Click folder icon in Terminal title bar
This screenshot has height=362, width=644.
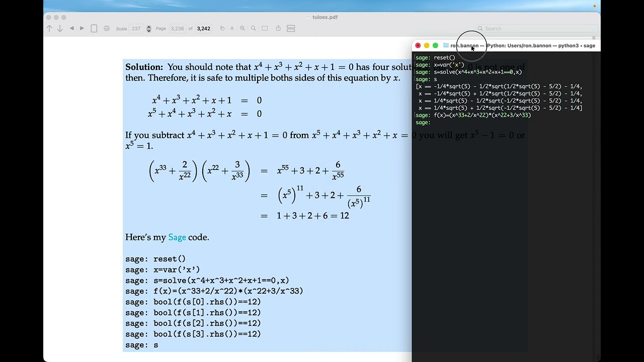(x=446, y=46)
